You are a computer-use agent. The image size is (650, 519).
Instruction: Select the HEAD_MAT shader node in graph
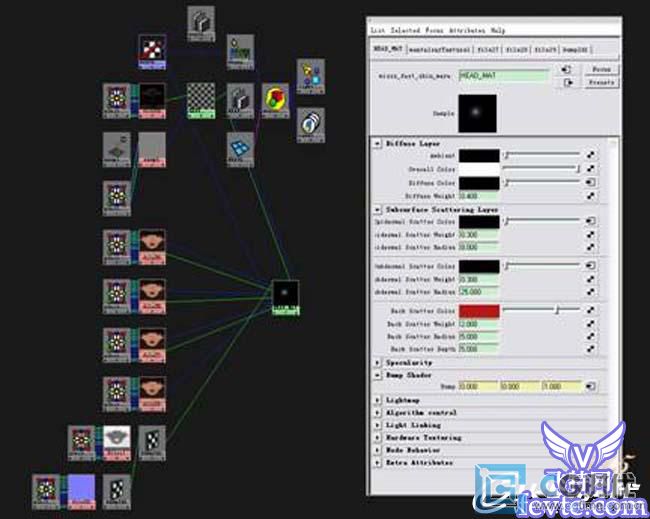pos(286,298)
